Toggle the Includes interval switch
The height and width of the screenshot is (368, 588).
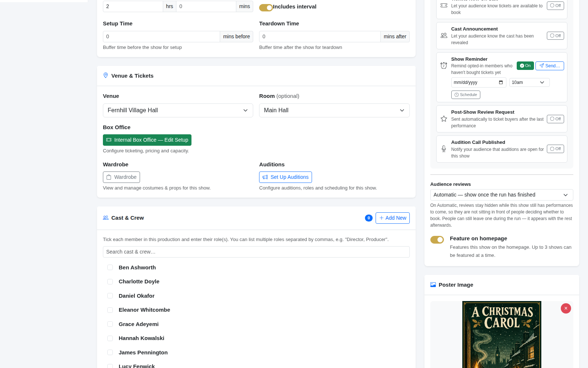(266, 8)
